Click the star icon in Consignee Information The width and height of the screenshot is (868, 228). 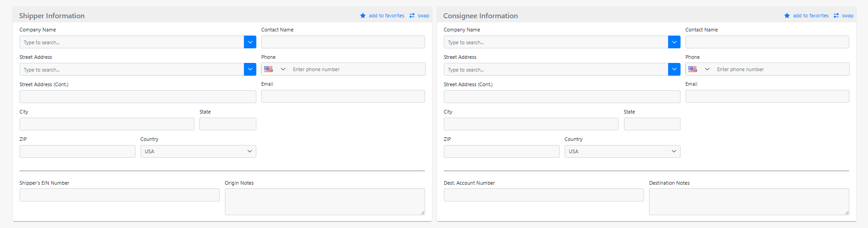(787, 16)
